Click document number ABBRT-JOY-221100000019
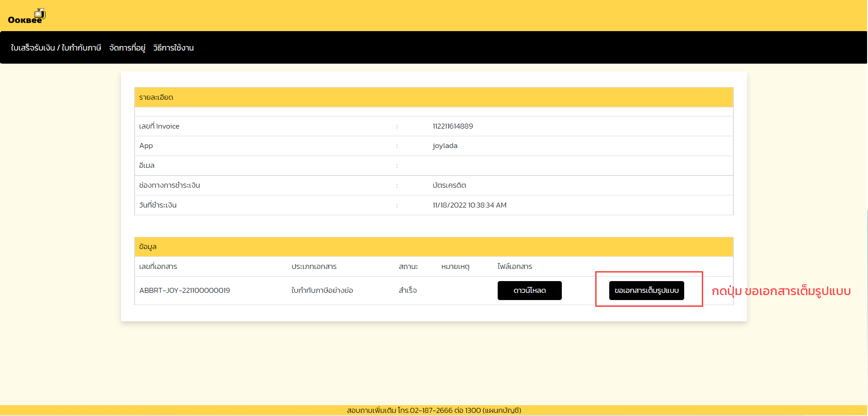The width and height of the screenshot is (868, 416). pos(184,291)
